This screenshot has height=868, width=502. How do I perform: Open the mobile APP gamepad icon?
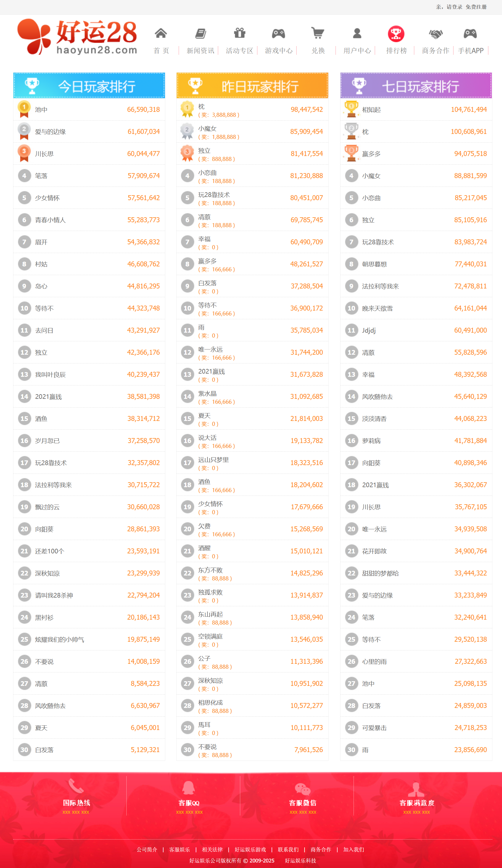click(470, 33)
